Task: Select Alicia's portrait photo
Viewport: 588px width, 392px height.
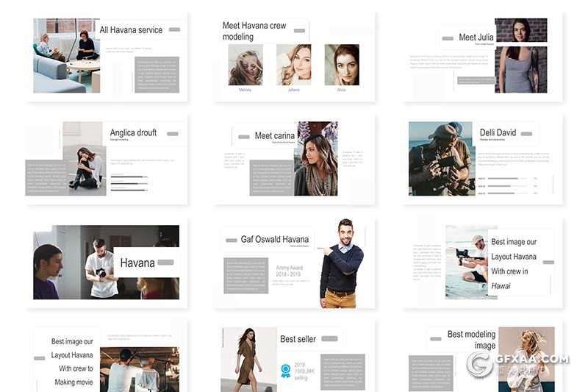Action: click(342, 65)
